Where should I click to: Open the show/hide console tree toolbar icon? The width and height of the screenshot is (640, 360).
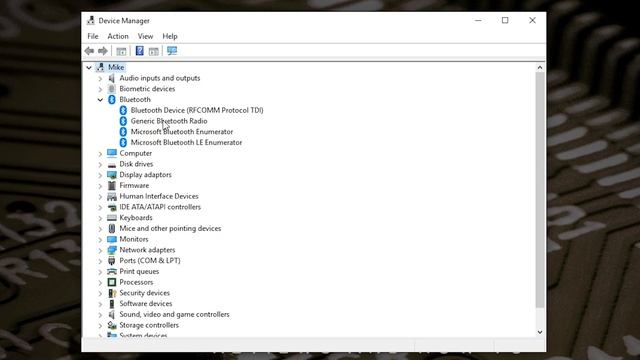(x=121, y=51)
